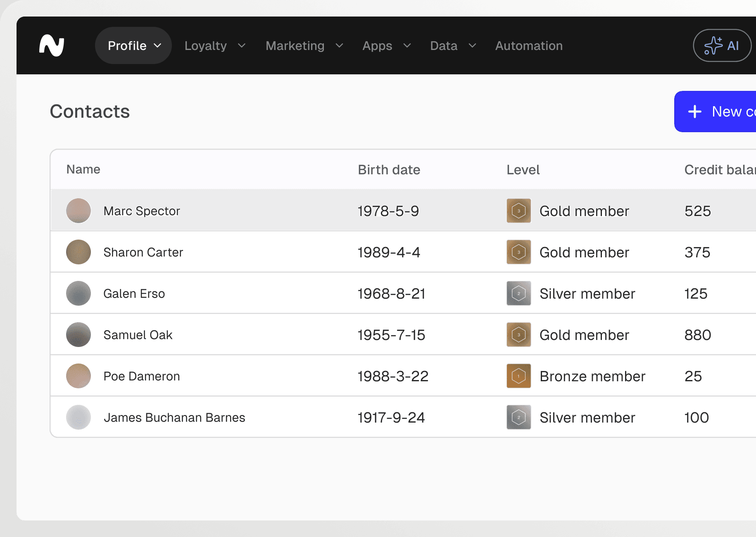Screen dimensions: 756x537
Task: Click Galen Erso's silver level badge
Action: pos(518,293)
